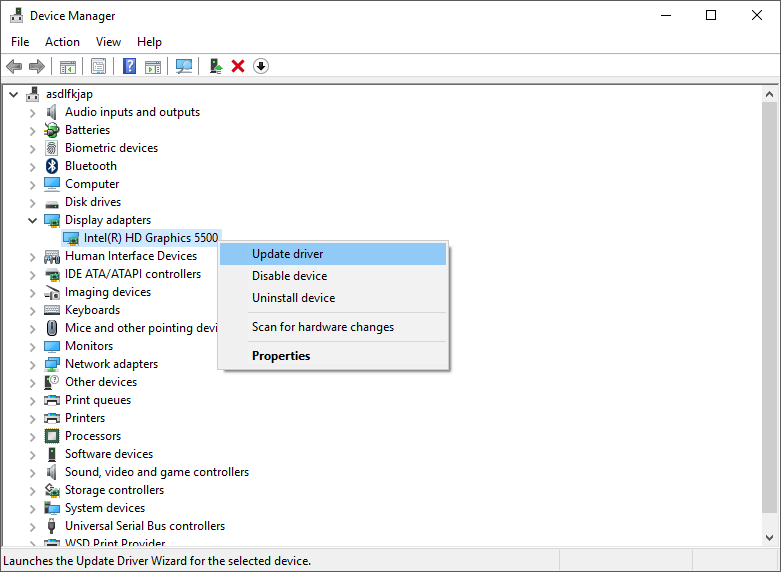Image resolution: width=781 pixels, height=572 pixels.
Task: Click the Update device driver toolbar icon
Action: click(x=216, y=66)
